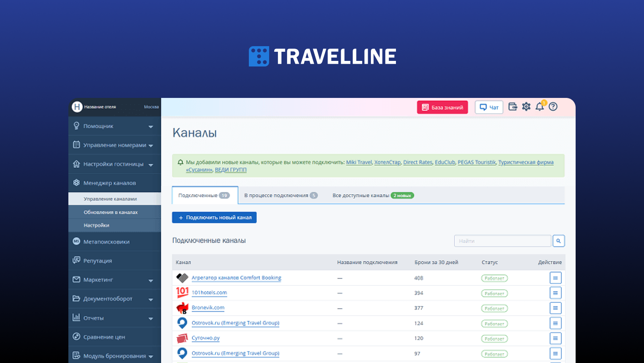Open notifications via the bell icon
644x363 pixels.
tap(539, 107)
